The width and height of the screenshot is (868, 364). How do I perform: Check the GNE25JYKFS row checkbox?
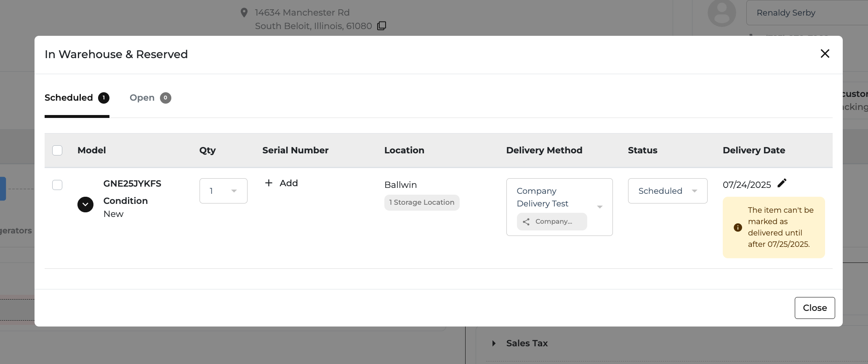tap(57, 185)
